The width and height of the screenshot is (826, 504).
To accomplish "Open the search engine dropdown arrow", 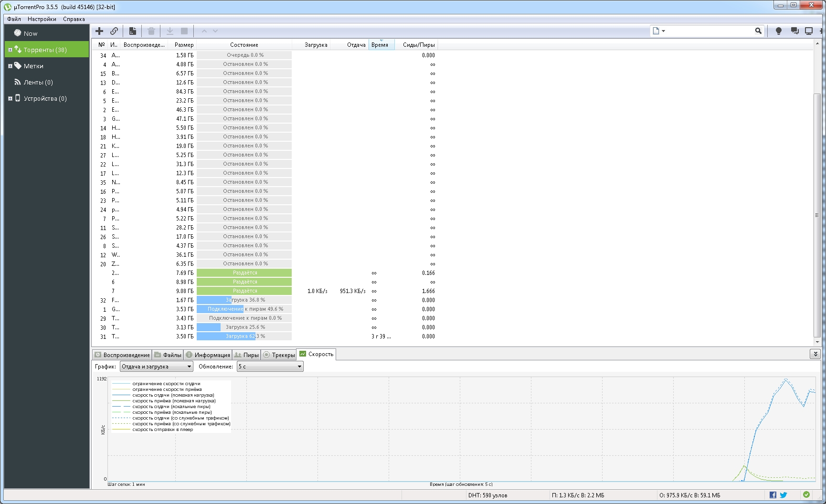I will pos(663,31).
